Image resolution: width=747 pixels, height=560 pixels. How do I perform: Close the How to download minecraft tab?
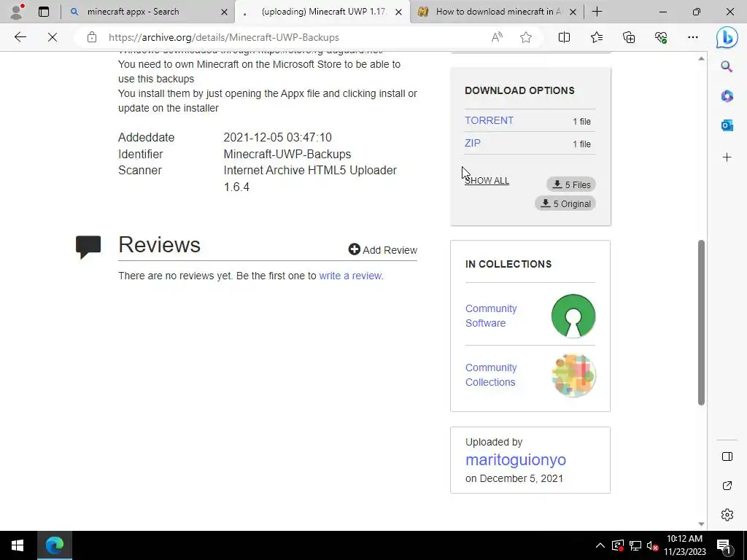(x=573, y=12)
